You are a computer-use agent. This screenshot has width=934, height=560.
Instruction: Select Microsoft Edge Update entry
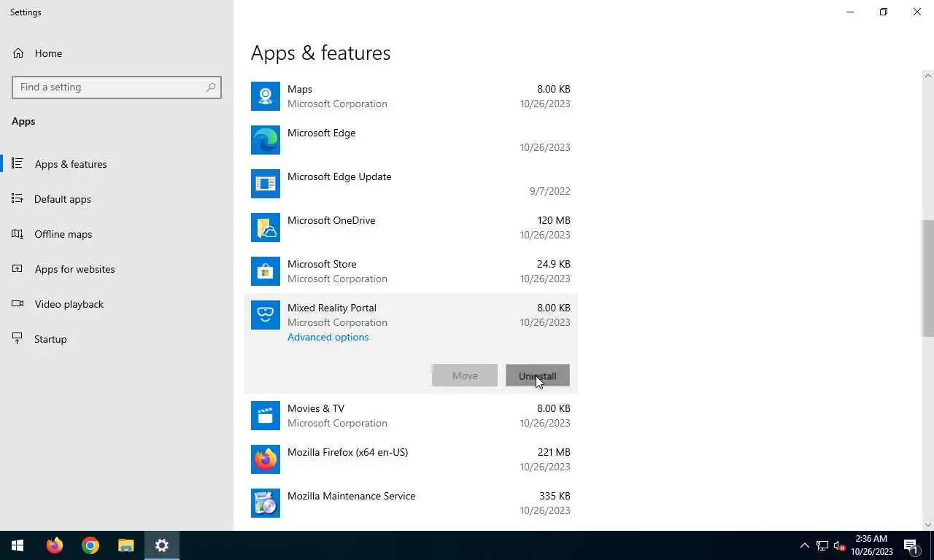coord(339,176)
